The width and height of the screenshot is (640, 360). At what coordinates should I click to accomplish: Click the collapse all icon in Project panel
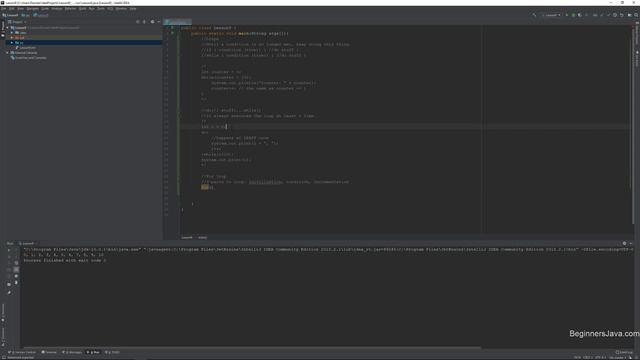[144, 22]
